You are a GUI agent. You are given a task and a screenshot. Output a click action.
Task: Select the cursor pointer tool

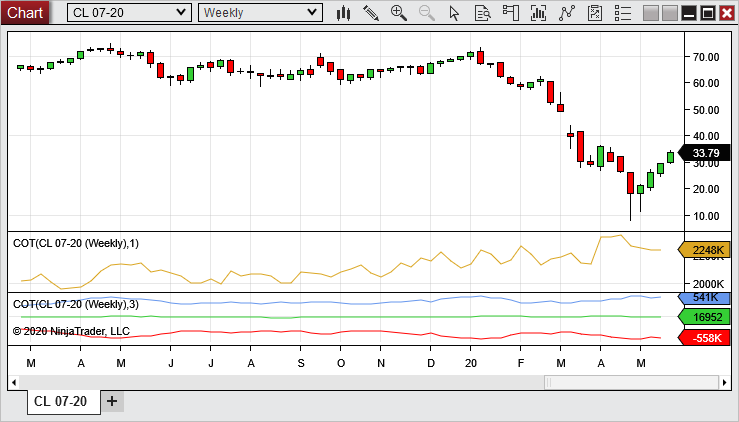click(454, 13)
